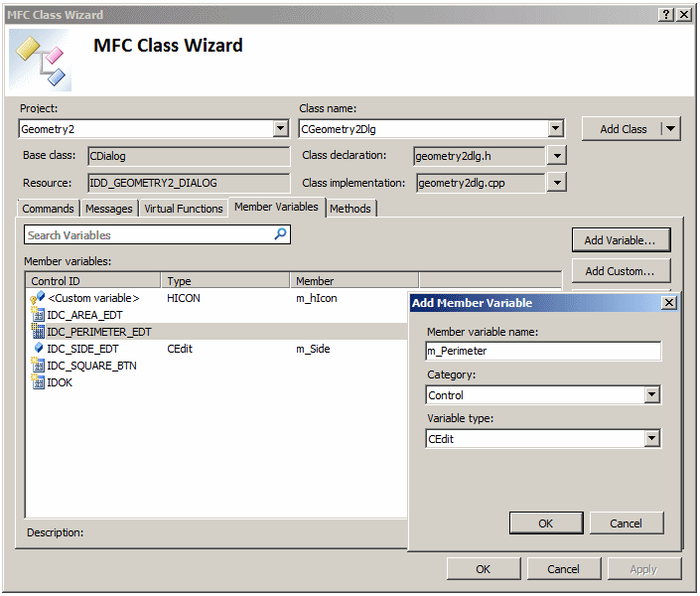700x596 pixels.
Task: Click OK in the MFC Class Wizard
Action: 484,569
